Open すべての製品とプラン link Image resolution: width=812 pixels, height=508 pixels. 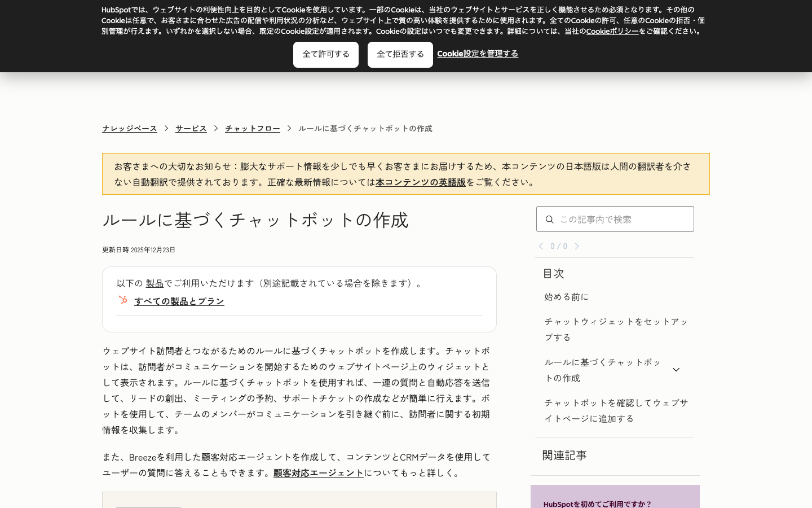coord(179,301)
